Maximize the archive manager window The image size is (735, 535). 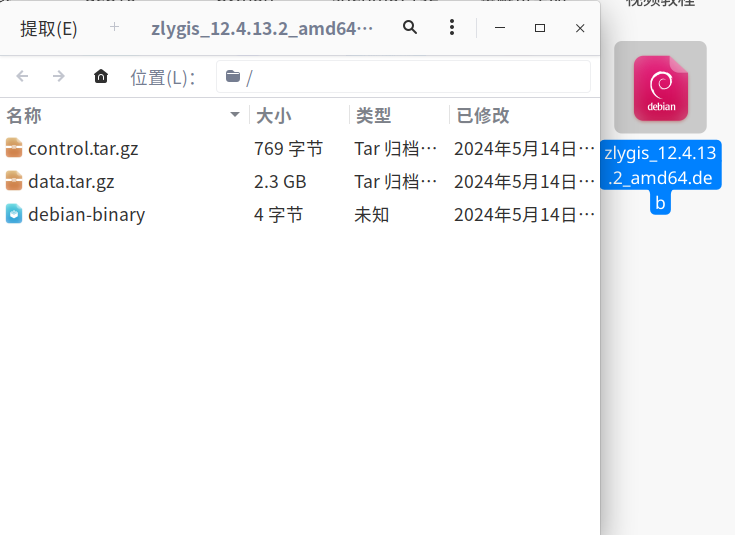click(540, 28)
